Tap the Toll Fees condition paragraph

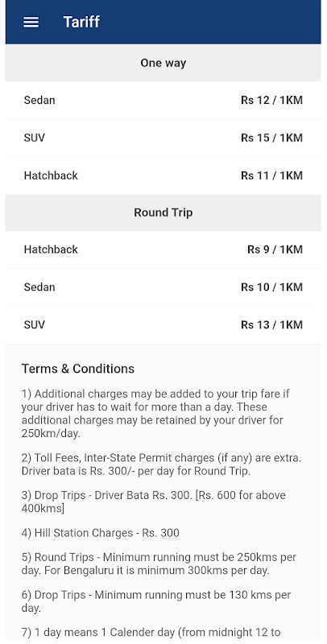(x=161, y=464)
